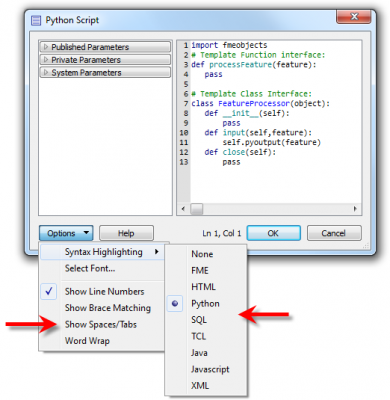Click the horizontal scrollbar right arrow
This screenshot has width=390, height=400.
click(355, 209)
